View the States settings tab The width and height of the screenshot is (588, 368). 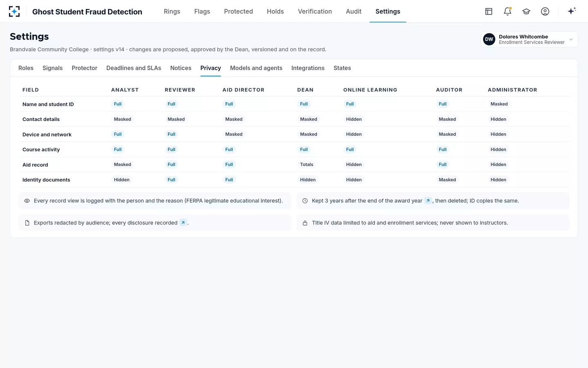click(342, 68)
